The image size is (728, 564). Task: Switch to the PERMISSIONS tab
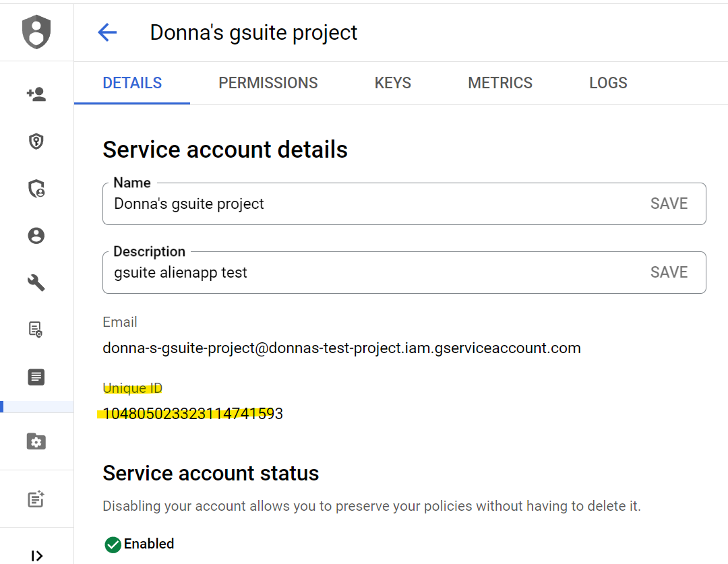coord(268,83)
